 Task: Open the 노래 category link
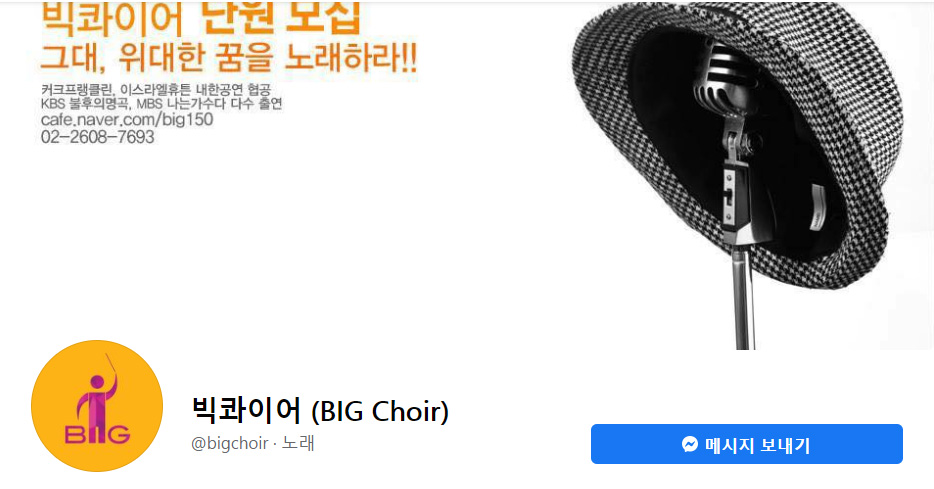coord(298,443)
